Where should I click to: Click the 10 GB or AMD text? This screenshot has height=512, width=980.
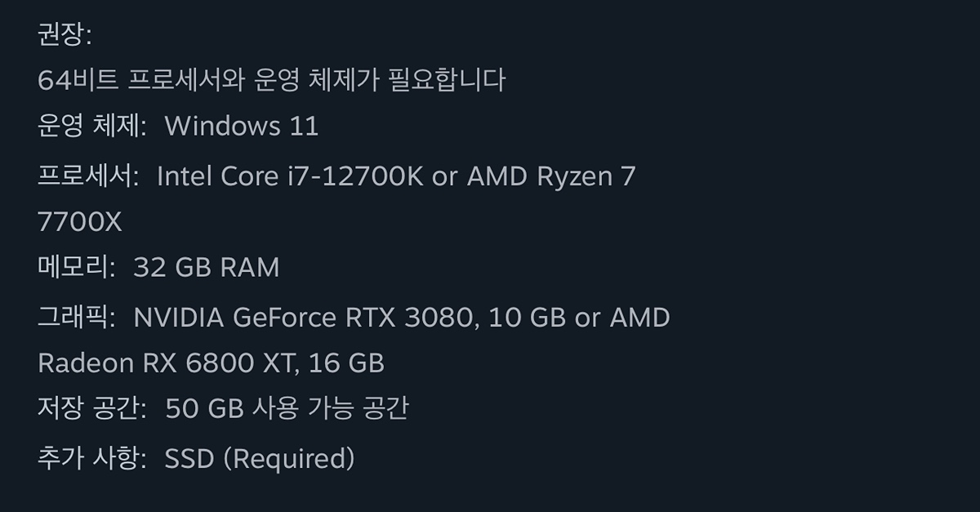tap(578, 317)
